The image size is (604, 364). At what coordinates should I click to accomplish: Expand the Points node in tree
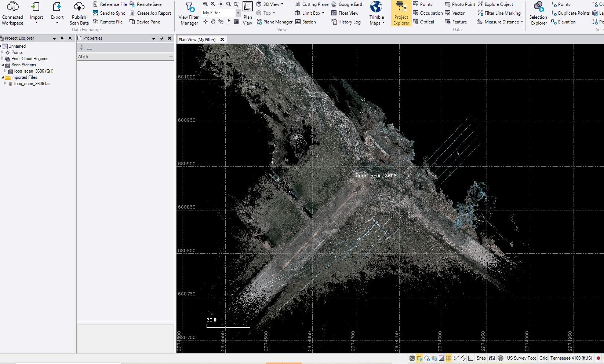coord(3,52)
